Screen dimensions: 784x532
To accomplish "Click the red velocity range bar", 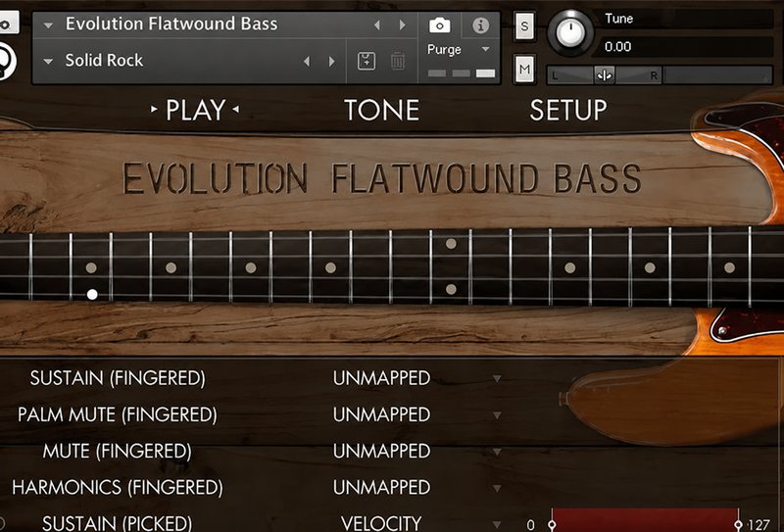I will tap(645, 520).
